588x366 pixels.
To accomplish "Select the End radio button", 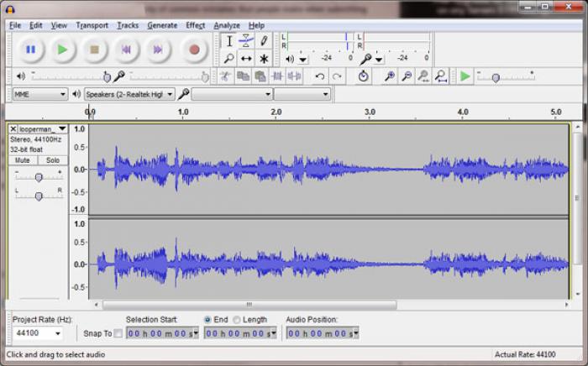I will (207, 320).
